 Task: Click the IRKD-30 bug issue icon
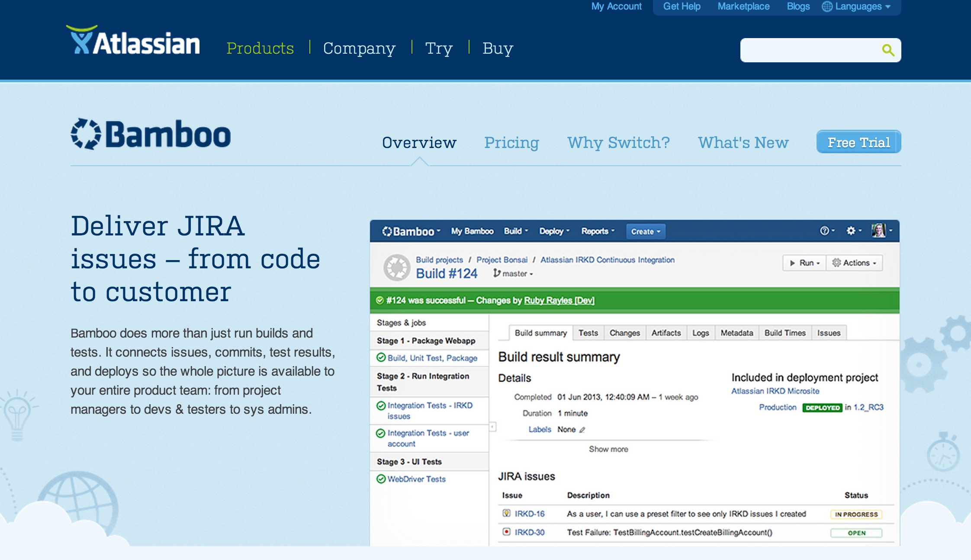point(506,532)
